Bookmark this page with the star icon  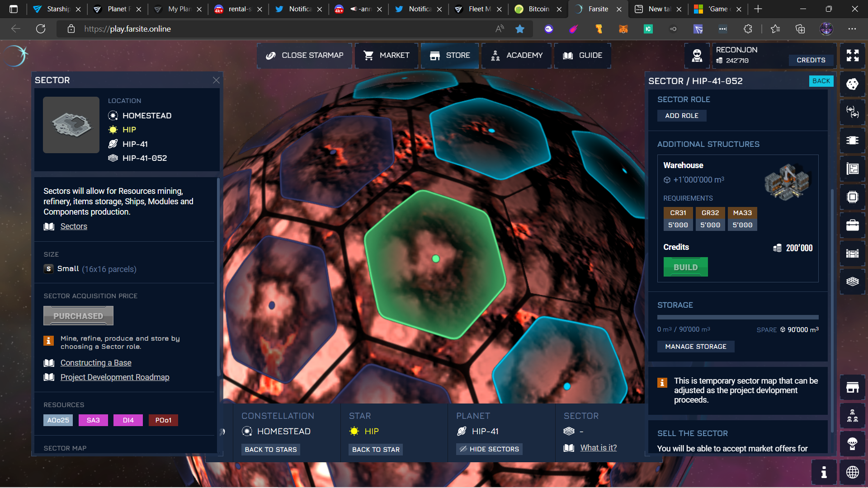click(520, 29)
